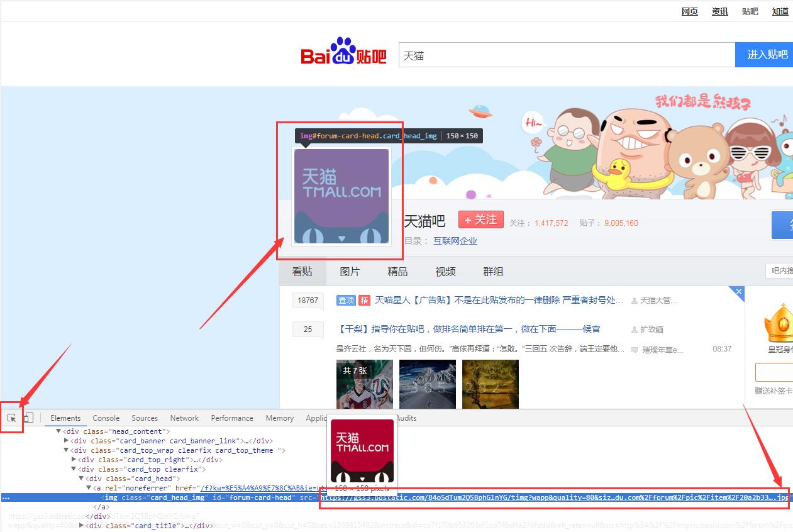Viewport: 793px width, 532px height.
Task: Select the 看贴 tab
Action: point(302,272)
